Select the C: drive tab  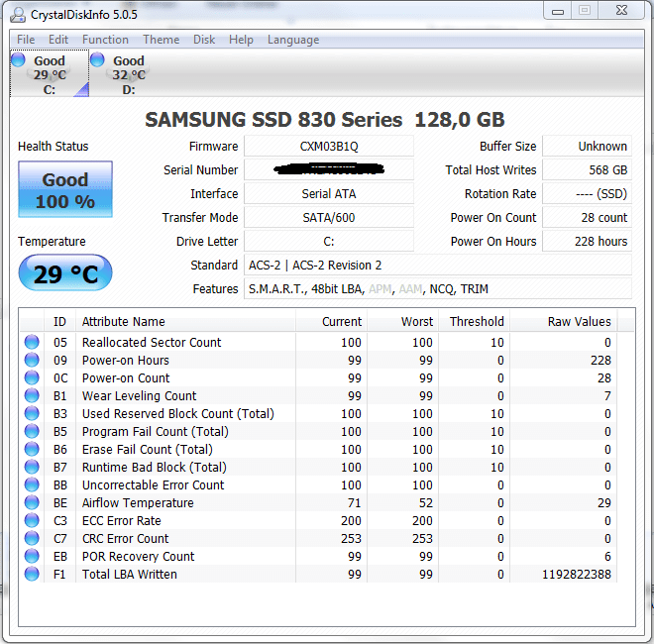[50, 73]
